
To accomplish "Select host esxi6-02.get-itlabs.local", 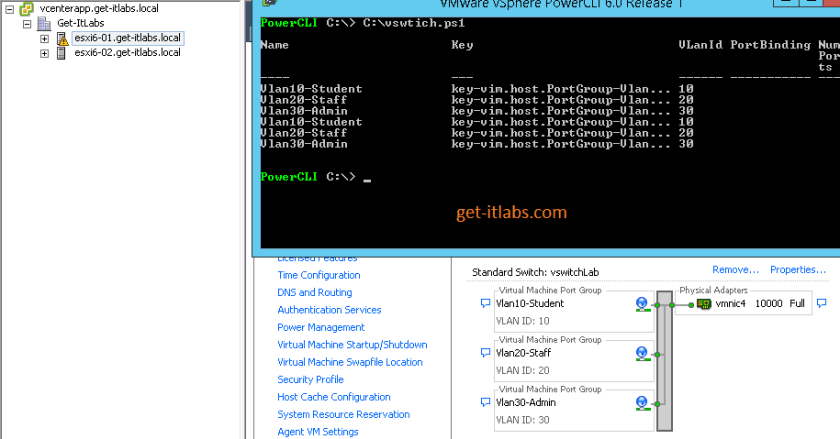I will 128,53.
